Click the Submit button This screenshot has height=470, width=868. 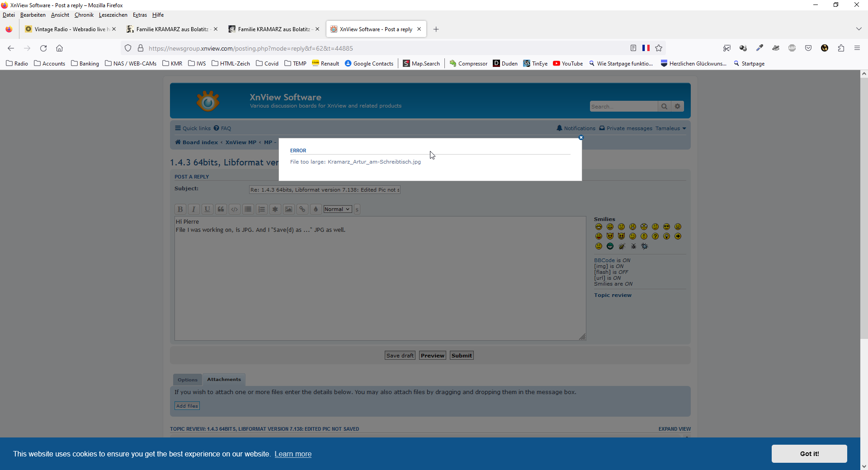[462, 356]
